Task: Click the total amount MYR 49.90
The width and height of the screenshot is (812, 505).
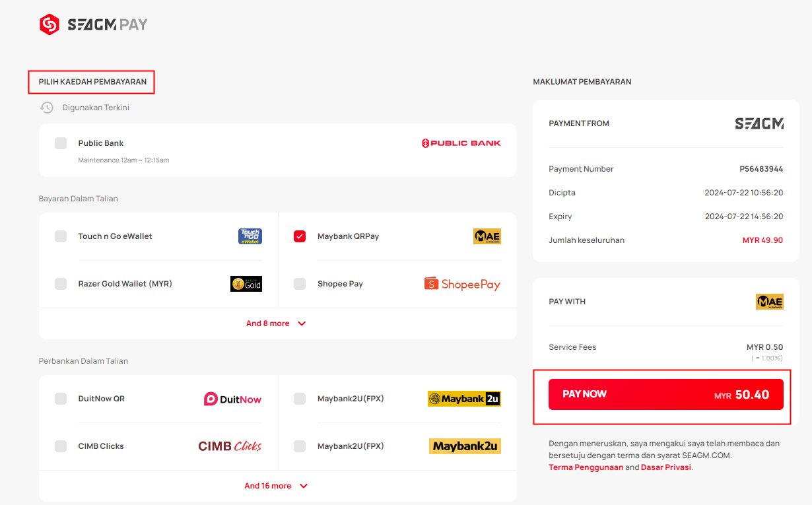Action: [763, 240]
